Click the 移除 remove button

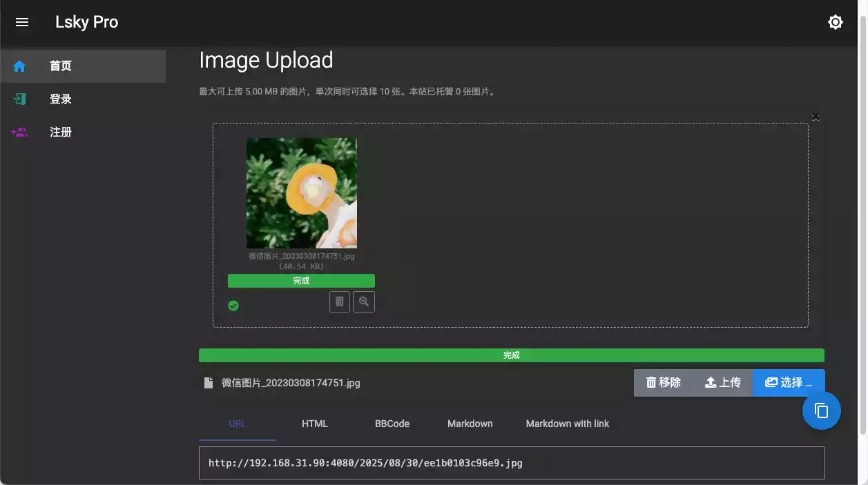664,383
